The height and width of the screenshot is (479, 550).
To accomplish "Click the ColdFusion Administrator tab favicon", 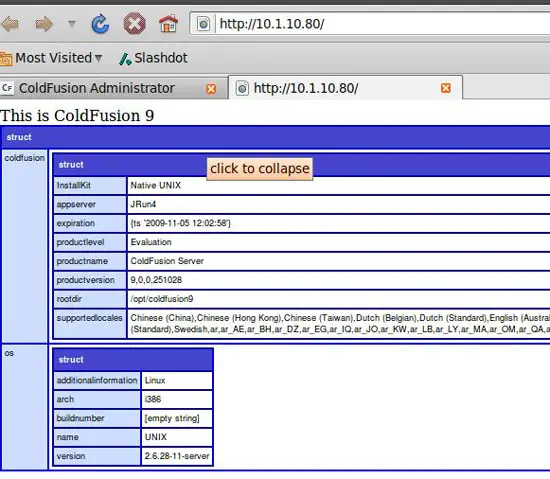I will click(7, 88).
